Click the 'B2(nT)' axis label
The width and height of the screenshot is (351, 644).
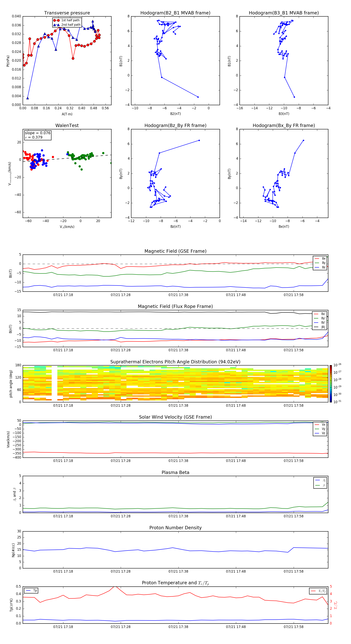point(175,114)
